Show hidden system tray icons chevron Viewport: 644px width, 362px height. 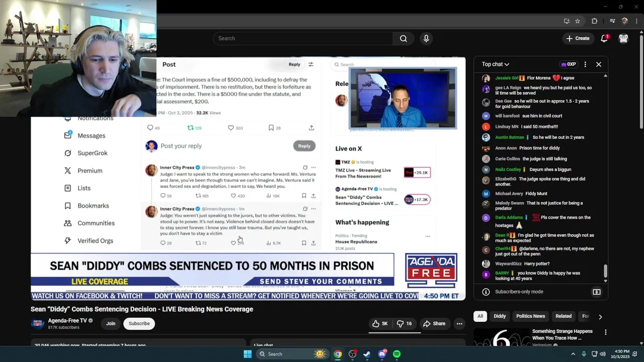pos(573,354)
